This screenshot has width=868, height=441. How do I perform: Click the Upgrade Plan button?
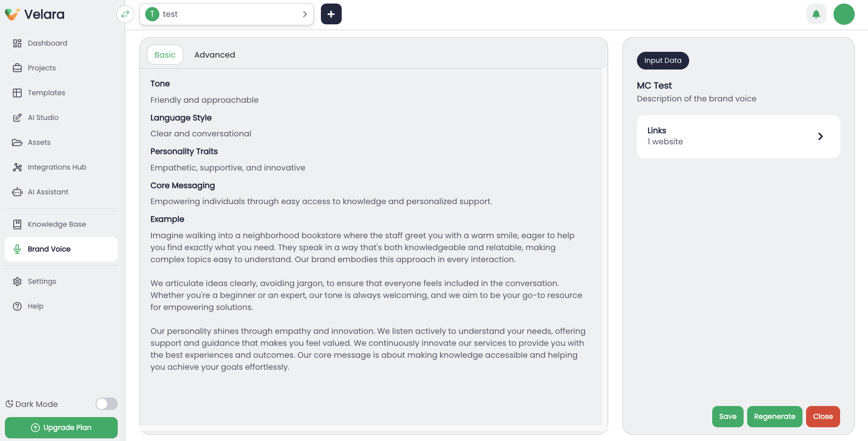click(61, 428)
